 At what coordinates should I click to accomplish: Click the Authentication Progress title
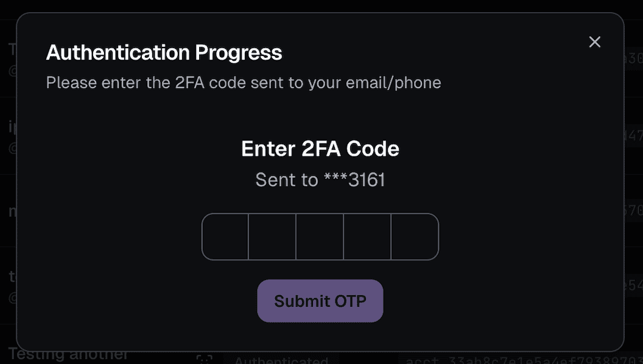pos(164,52)
